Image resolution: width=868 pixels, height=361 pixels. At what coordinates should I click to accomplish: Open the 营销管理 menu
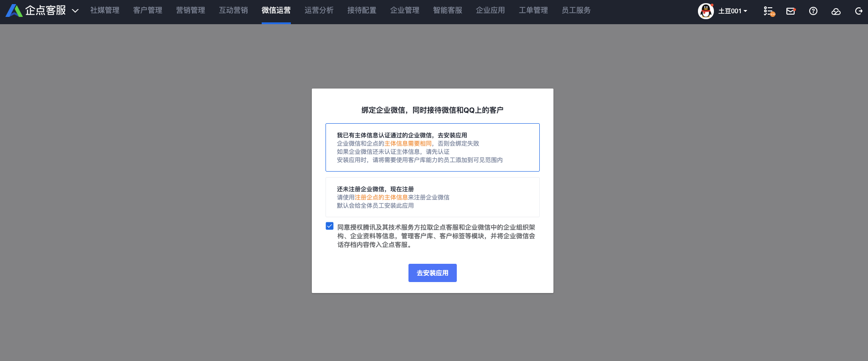[191, 10]
